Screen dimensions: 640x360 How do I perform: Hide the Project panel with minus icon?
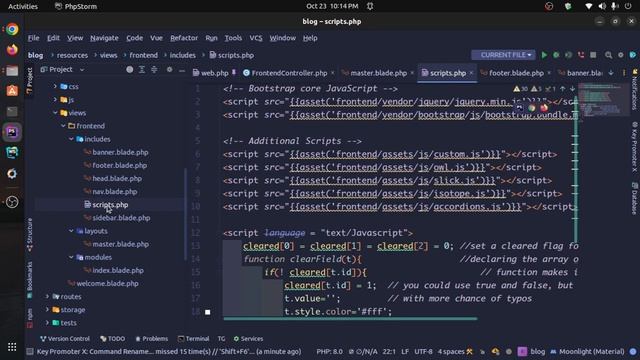click(x=182, y=70)
